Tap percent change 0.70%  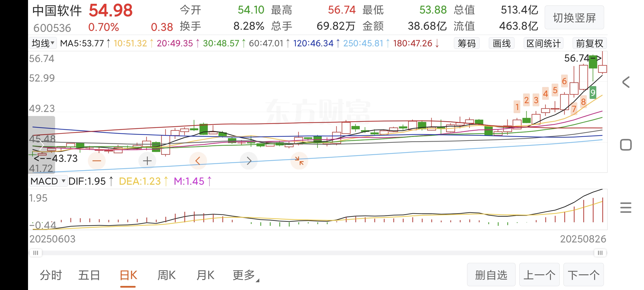click(104, 27)
